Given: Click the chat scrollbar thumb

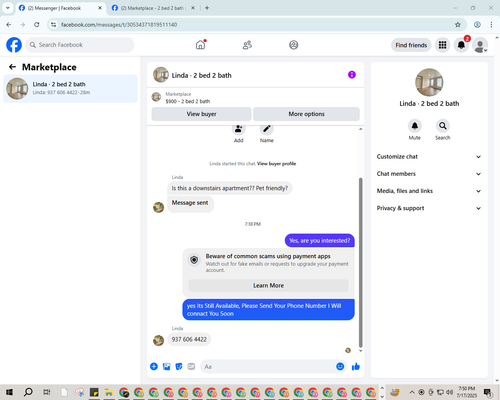Looking at the screenshot, I should click(x=360, y=263).
